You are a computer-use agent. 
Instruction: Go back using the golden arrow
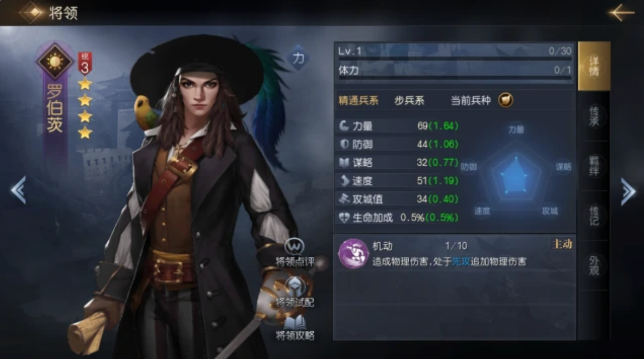click(622, 13)
